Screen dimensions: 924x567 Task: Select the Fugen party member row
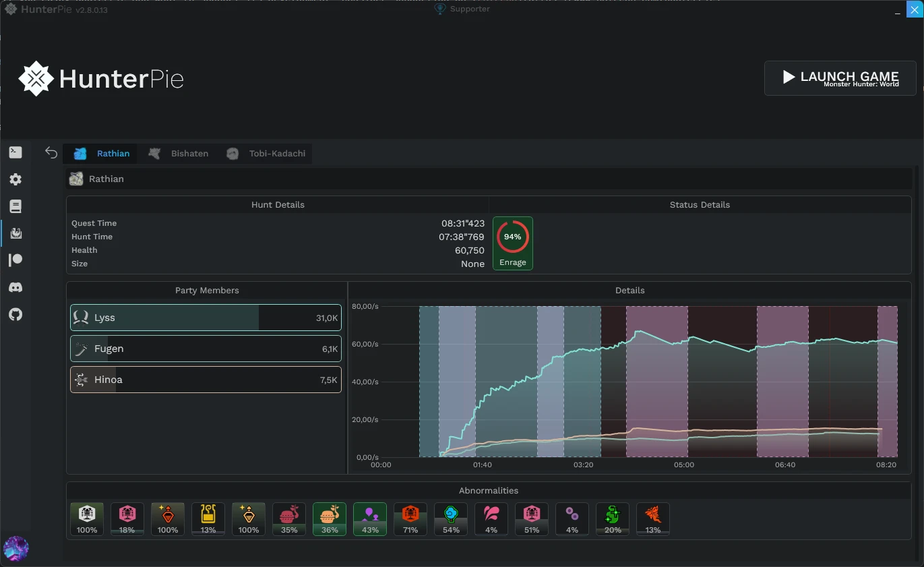tap(206, 349)
